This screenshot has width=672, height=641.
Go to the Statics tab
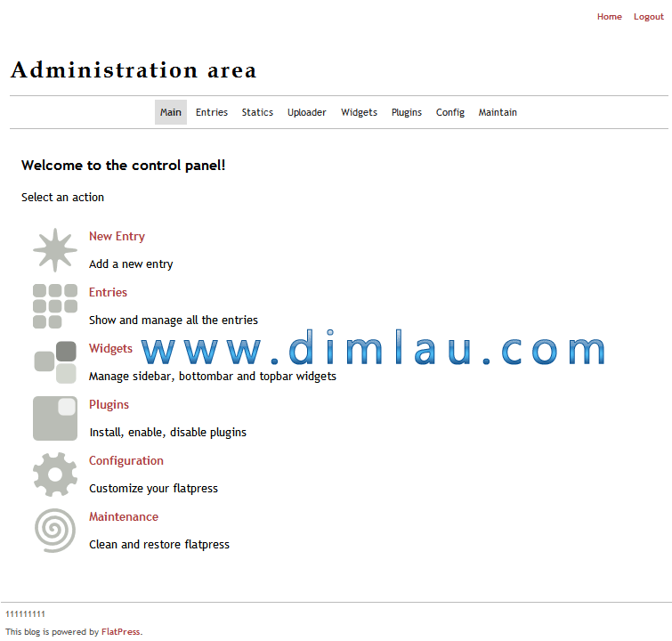(x=257, y=112)
